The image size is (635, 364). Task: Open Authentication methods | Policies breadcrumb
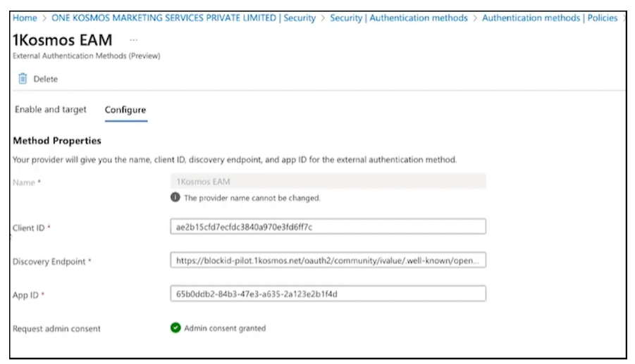[550, 18]
